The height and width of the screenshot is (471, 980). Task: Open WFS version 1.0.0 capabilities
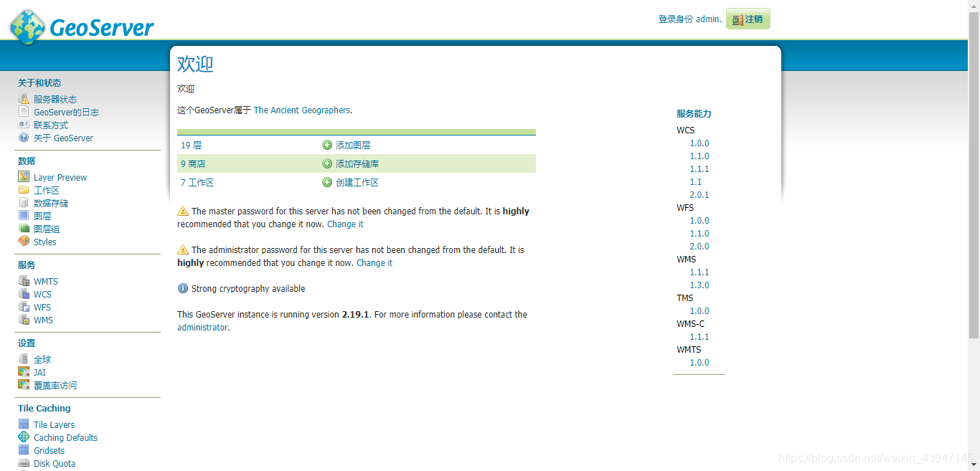699,221
